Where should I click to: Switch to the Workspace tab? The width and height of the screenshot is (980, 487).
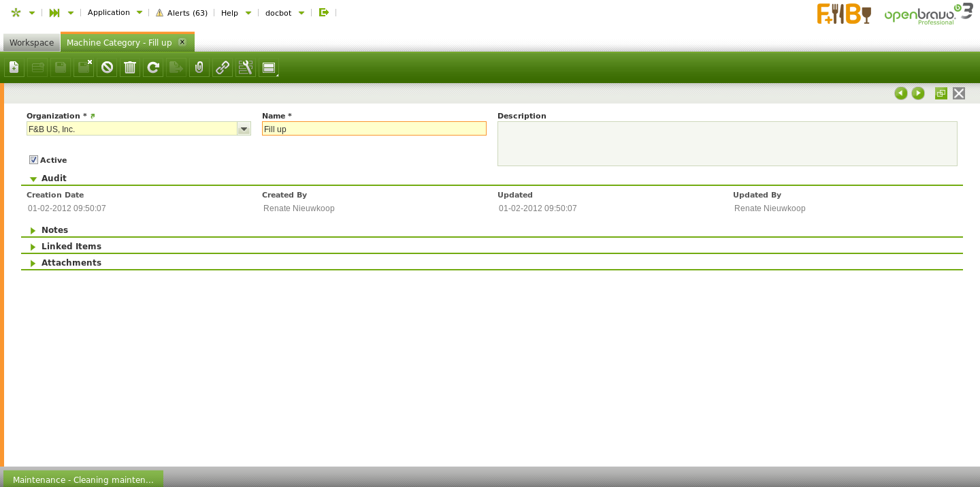pyautogui.click(x=31, y=43)
